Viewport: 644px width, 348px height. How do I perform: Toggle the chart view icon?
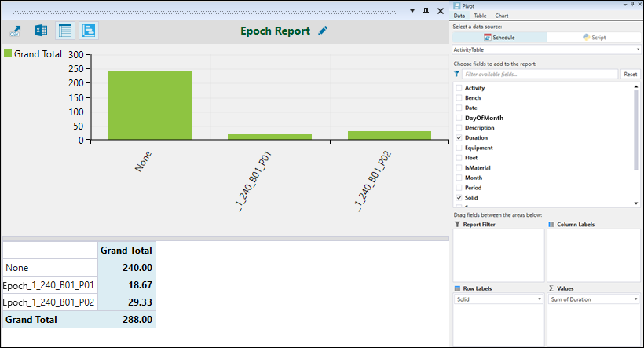pyautogui.click(x=89, y=31)
